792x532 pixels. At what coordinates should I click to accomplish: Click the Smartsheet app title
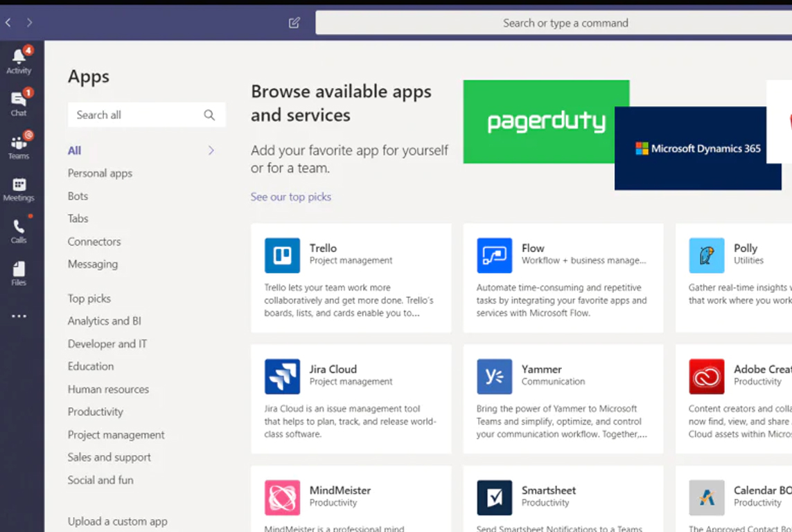coord(549,490)
